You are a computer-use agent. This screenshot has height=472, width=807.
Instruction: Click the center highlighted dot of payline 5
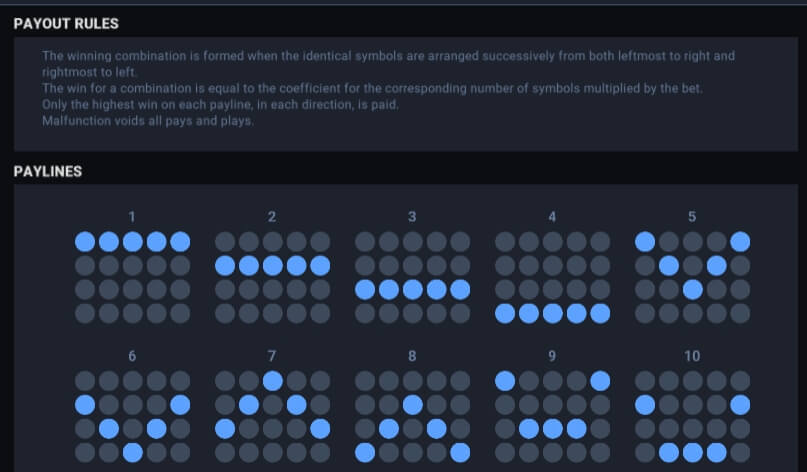pos(692,289)
